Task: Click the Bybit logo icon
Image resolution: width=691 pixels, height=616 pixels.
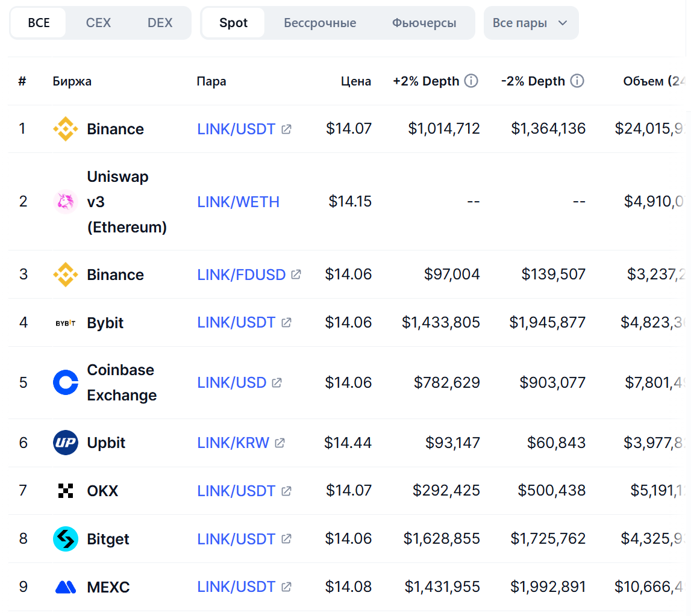Action: click(x=65, y=323)
